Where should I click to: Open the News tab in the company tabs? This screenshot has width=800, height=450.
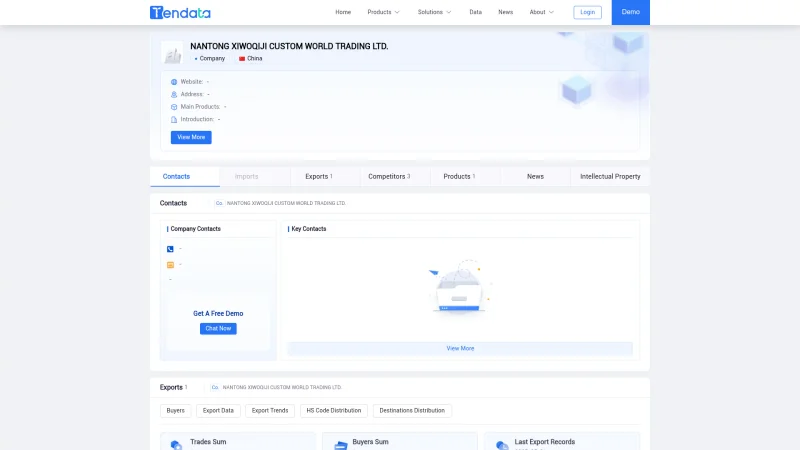point(535,177)
